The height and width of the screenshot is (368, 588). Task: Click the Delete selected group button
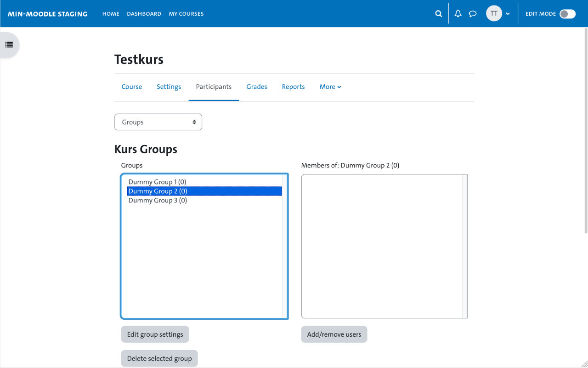point(159,358)
